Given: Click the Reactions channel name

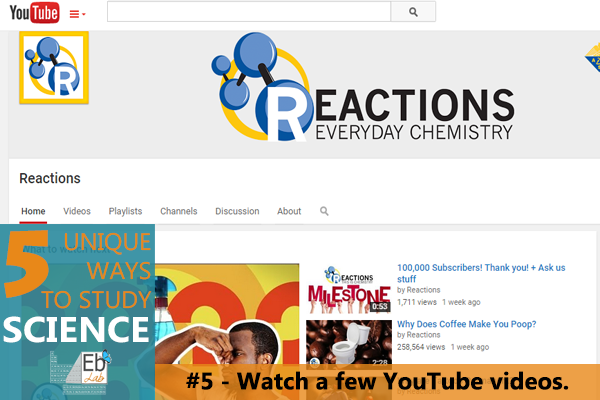Looking at the screenshot, I should click(50, 178).
